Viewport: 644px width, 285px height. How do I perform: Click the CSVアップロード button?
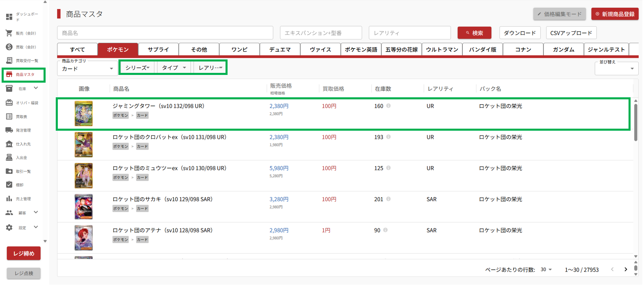[x=571, y=33]
